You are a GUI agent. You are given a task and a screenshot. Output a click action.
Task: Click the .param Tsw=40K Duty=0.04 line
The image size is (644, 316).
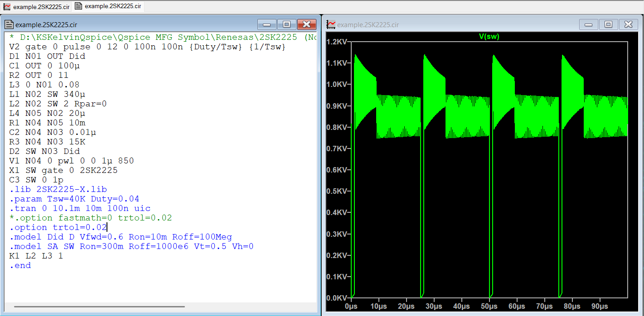point(74,199)
